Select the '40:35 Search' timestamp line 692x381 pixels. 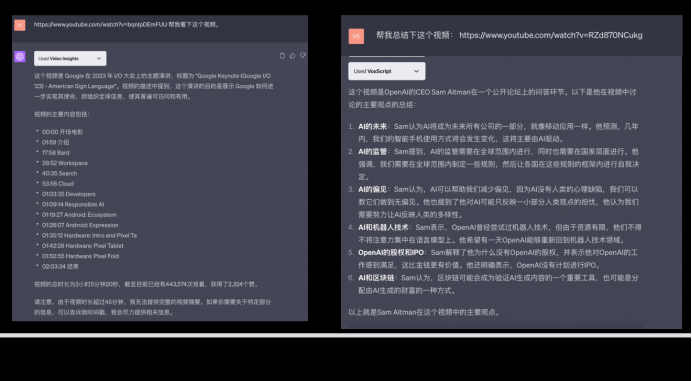[x=60, y=174]
